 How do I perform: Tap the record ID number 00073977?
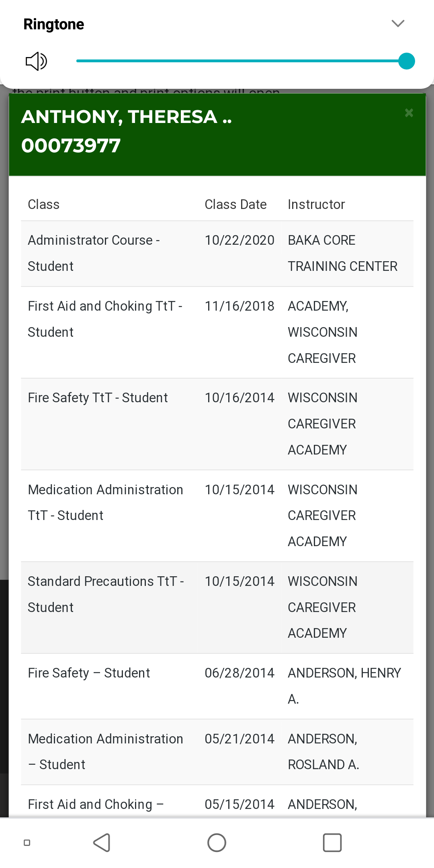71,146
